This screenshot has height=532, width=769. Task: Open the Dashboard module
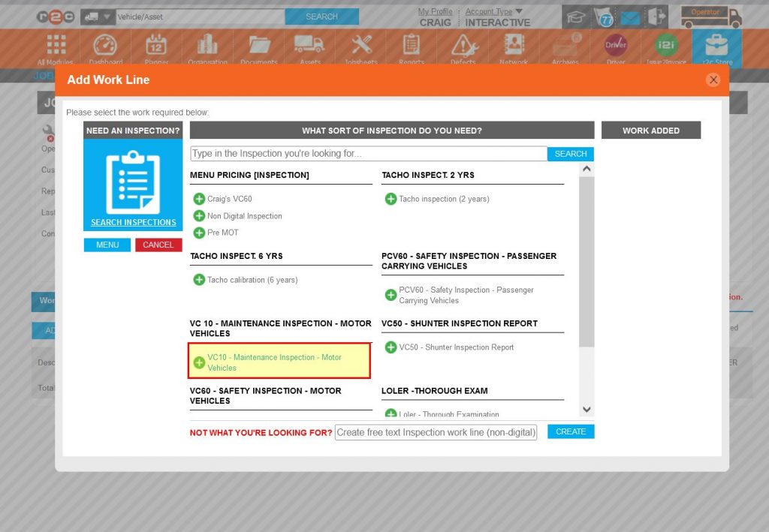105,47
